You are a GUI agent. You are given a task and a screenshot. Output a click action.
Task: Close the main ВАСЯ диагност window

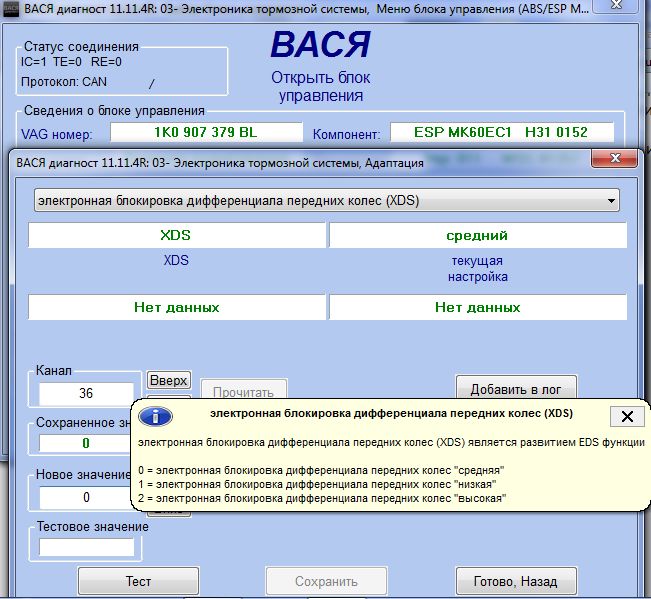click(616, 5)
